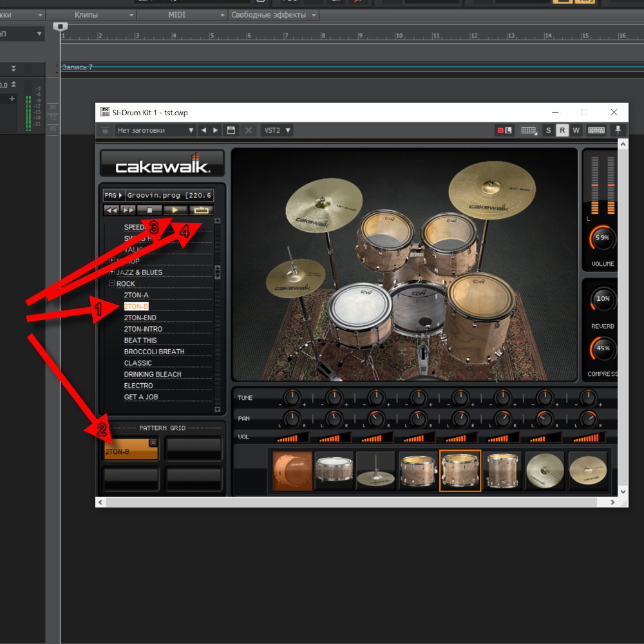Image resolution: width=644 pixels, height=644 pixels.
Task: Select the 2TON-A pattern
Action: coord(136,295)
